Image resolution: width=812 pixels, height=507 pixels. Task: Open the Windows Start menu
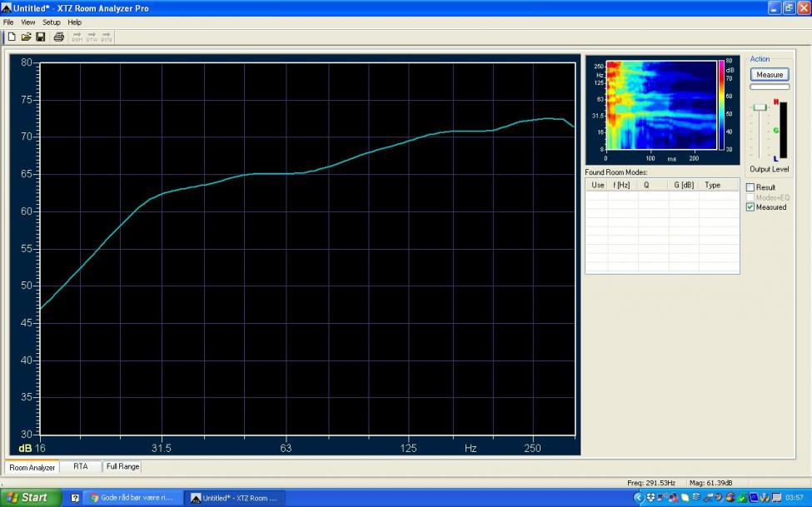pos(31,498)
